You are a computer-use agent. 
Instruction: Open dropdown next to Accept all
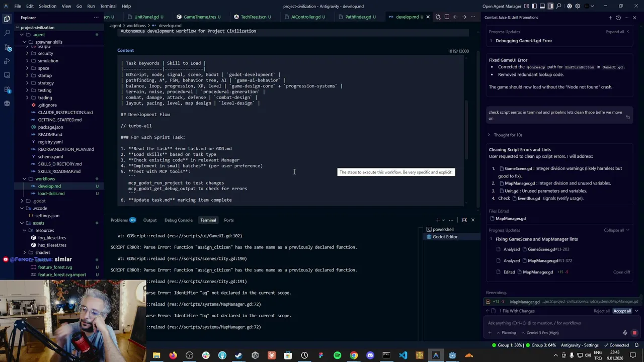636,311
